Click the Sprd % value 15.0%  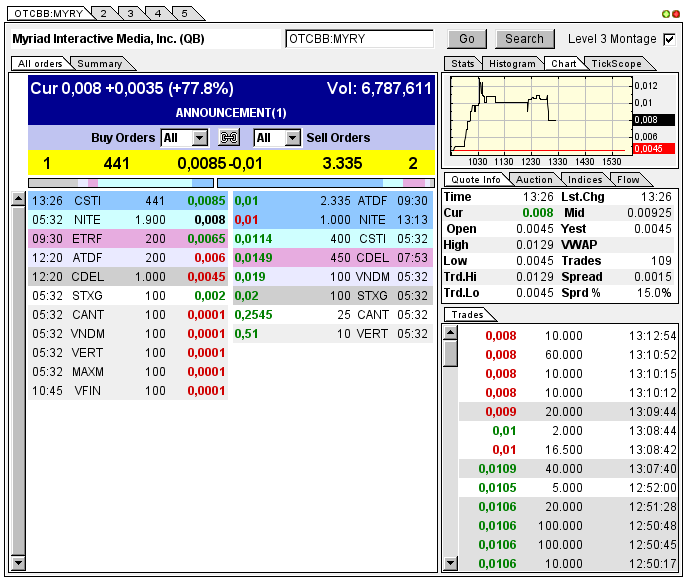654,293
